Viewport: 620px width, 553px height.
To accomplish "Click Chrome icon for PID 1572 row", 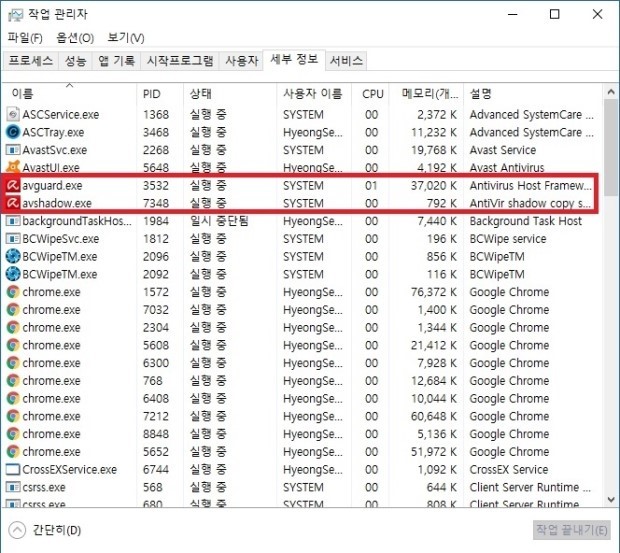I will click(13, 292).
